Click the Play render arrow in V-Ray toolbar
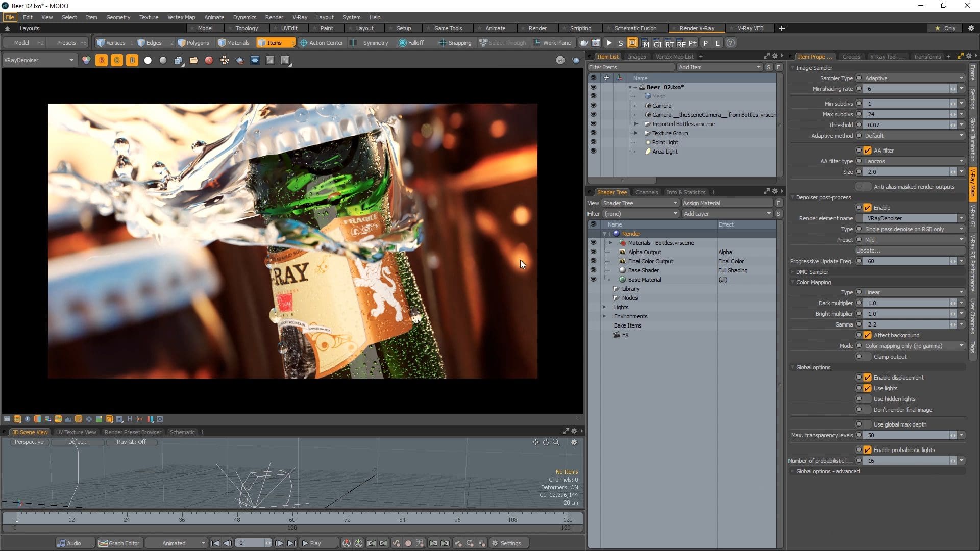The height and width of the screenshot is (551, 980). tap(609, 43)
